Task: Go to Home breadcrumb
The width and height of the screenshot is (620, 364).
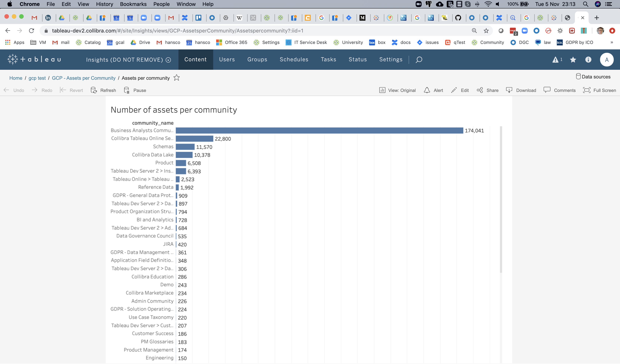Action: [x=16, y=78]
